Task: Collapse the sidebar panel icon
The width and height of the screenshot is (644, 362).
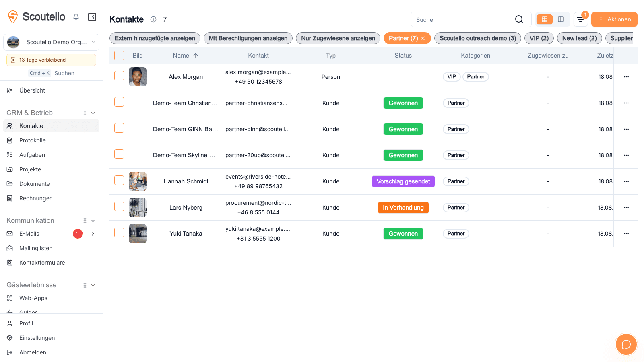Action: [x=92, y=17]
